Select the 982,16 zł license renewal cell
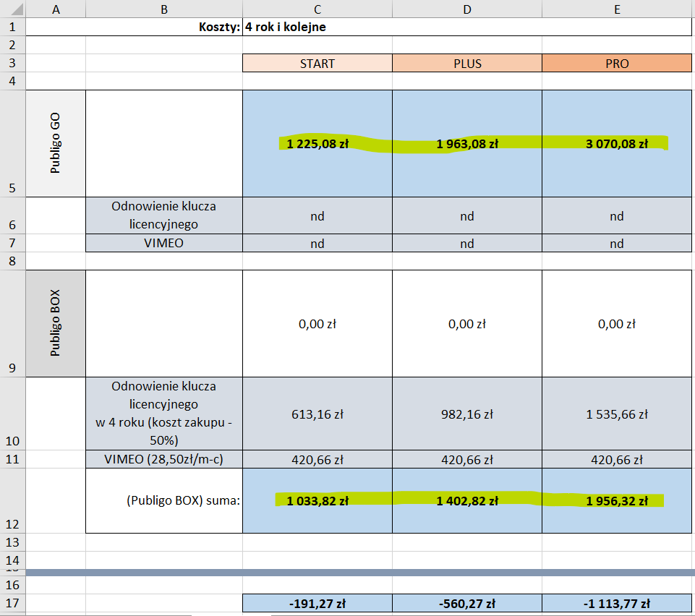Image resolution: width=695 pixels, height=616 pixels. tap(467, 414)
